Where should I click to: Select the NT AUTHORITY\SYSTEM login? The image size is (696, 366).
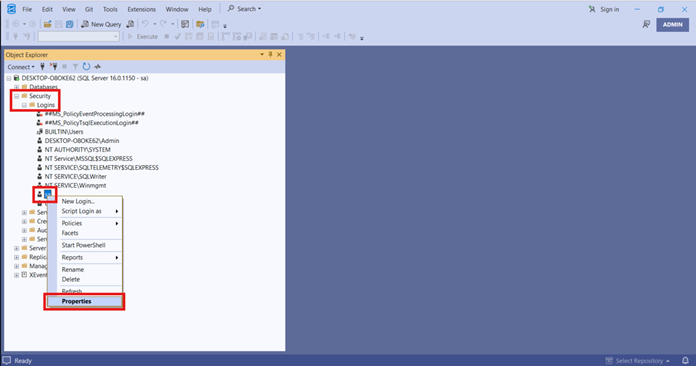pos(78,150)
